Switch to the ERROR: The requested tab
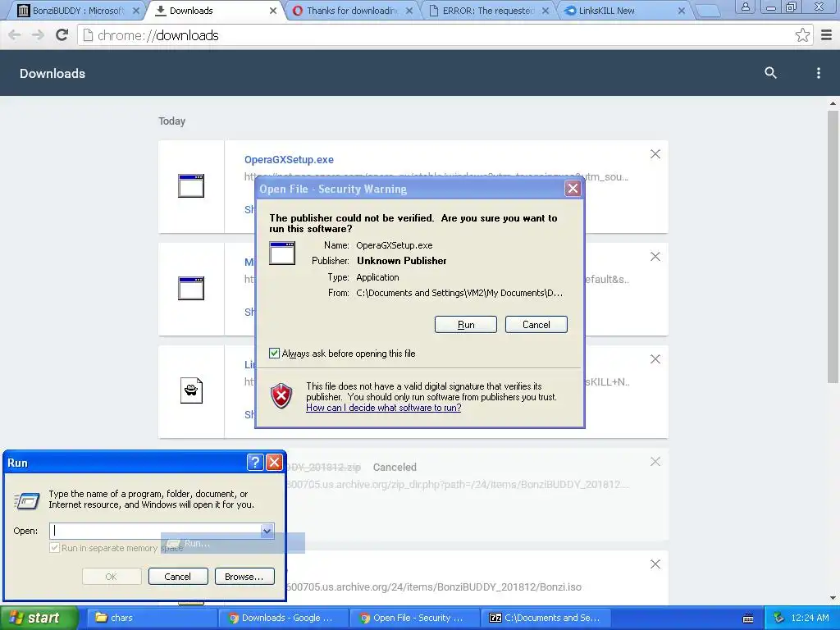The height and width of the screenshot is (630, 840). point(487,11)
